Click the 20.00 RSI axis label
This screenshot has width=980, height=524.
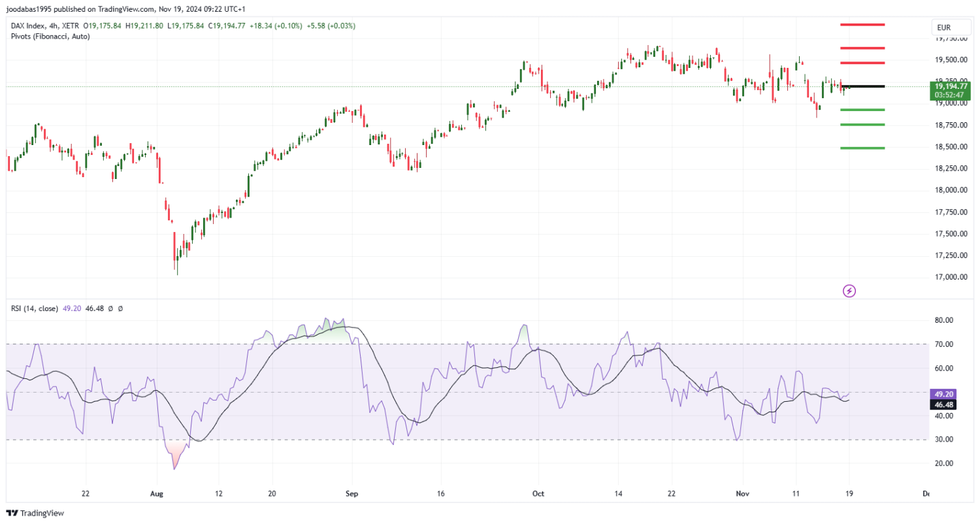point(944,463)
